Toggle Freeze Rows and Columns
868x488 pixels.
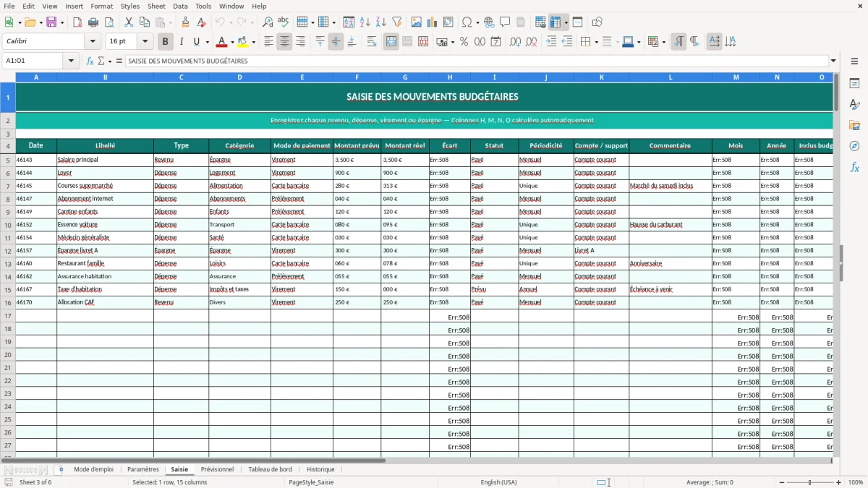pyautogui.click(x=556, y=22)
